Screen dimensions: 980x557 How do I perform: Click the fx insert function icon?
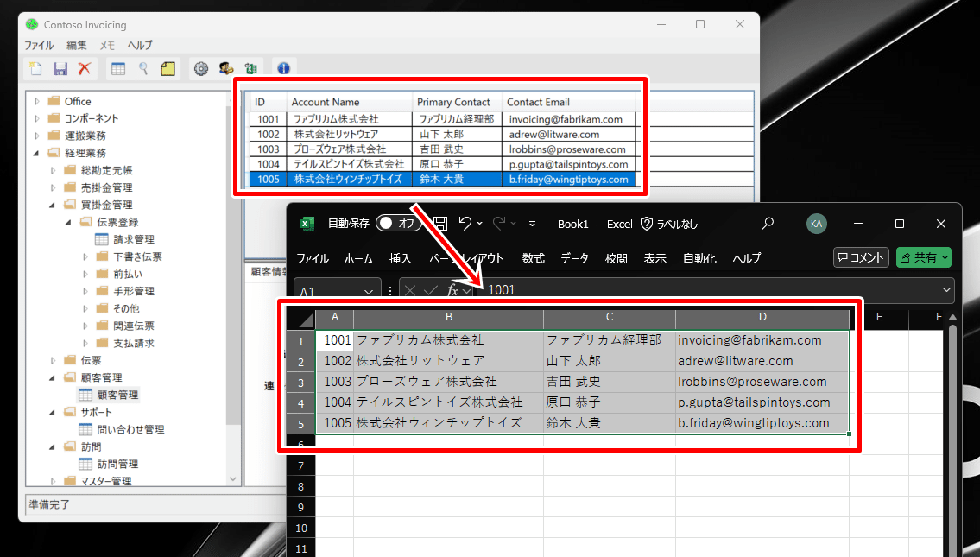[452, 290]
